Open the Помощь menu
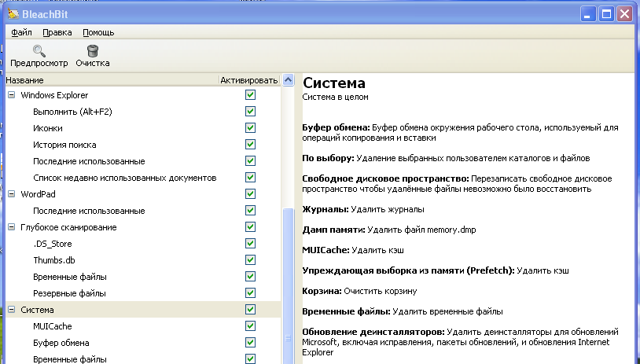The width and height of the screenshot is (640, 364). click(98, 33)
